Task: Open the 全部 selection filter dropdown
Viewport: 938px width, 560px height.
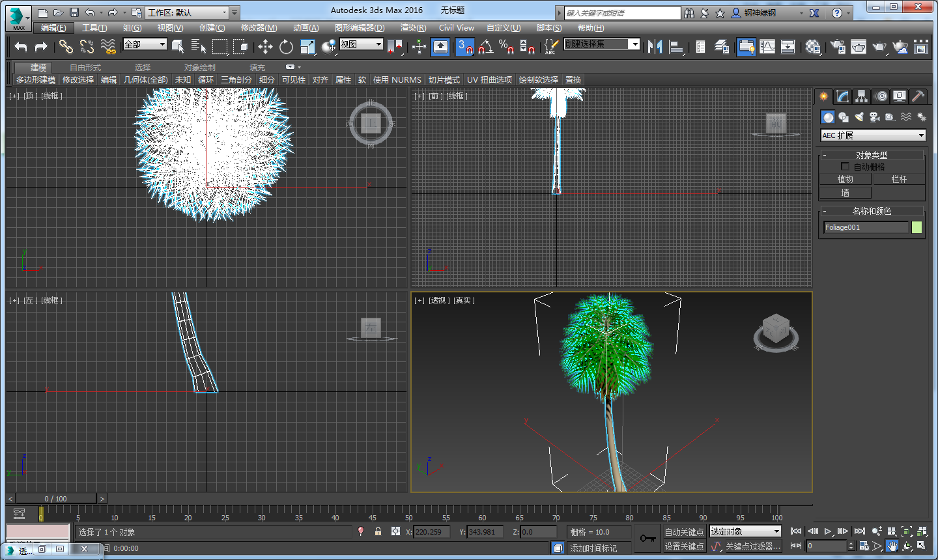Action: pos(145,44)
